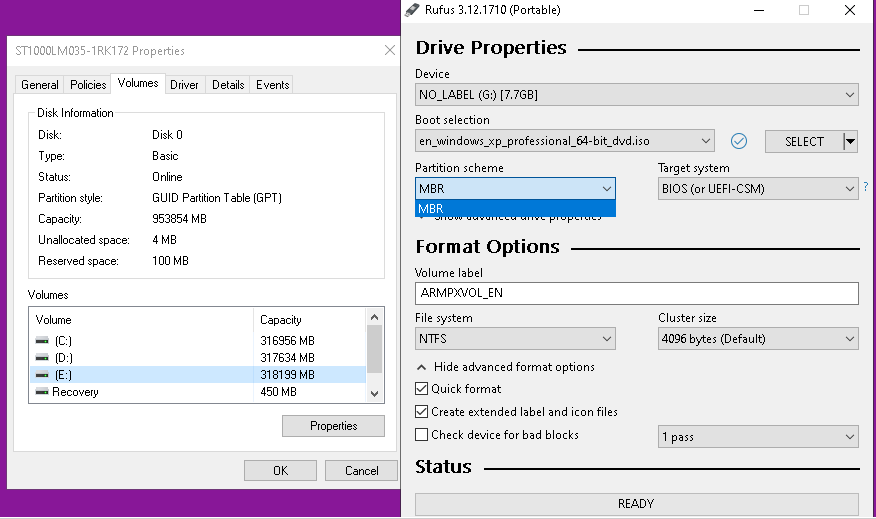The width and height of the screenshot is (876, 519).
Task: Click the Basic disk type value
Action: click(165, 156)
